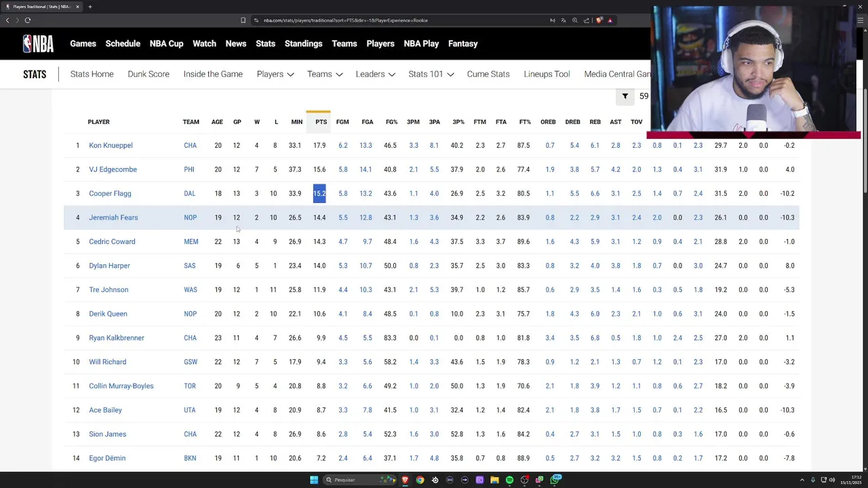Viewport: 868px width, 488px height.
Task: Expand the Stats 101 dropdown menu
Action: [431, 74]
